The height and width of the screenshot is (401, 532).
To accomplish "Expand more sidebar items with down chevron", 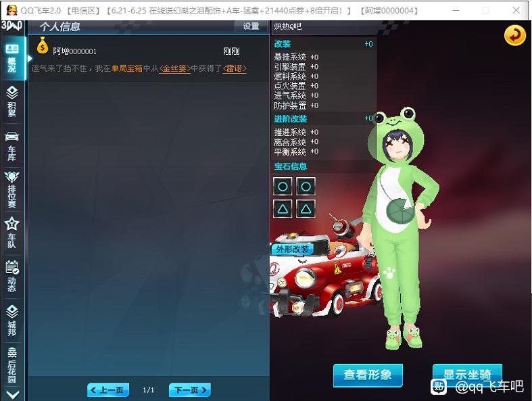I will (x=13, y=394).
